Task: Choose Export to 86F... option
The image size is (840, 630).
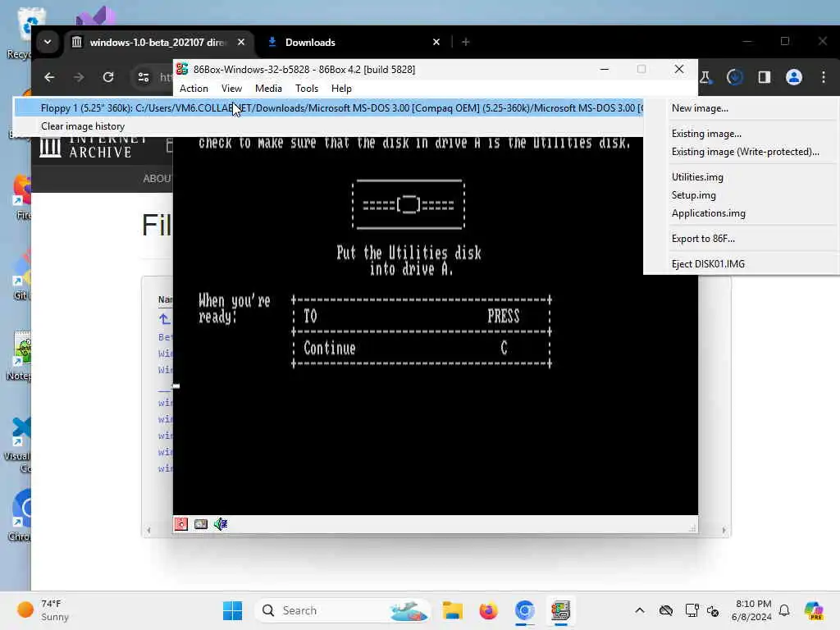Action: click(742, 239)
